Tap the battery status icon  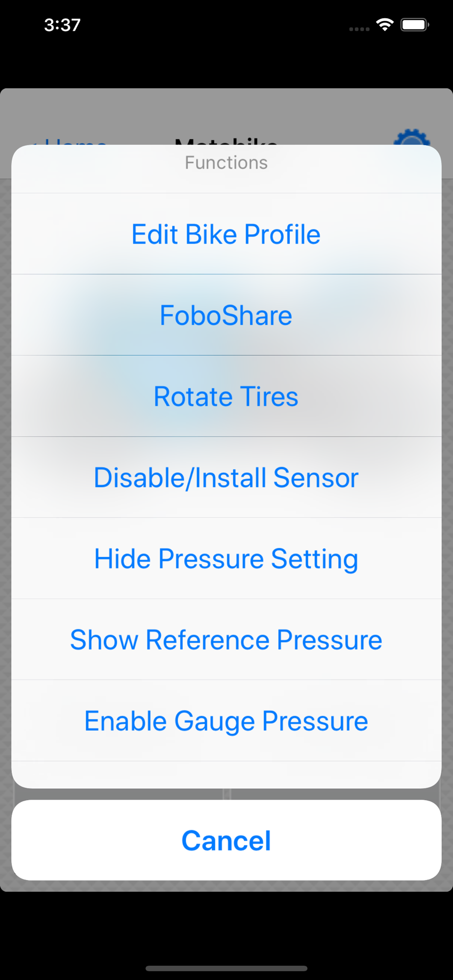click(x=415, y=24)
